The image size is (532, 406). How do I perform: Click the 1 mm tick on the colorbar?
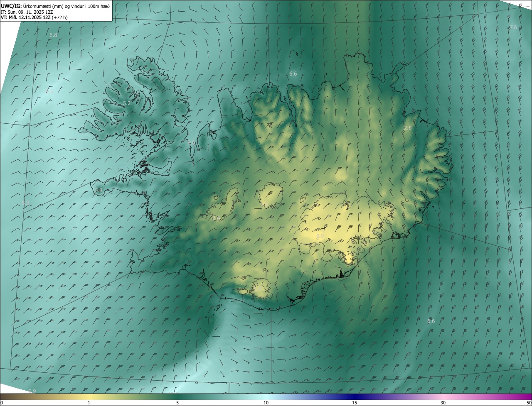[89, 403]
